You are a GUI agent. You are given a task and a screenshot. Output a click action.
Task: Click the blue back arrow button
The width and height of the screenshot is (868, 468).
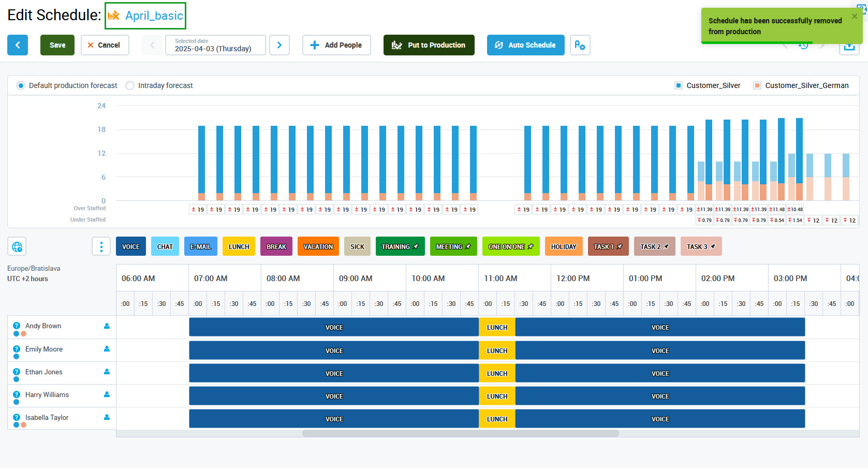coord(18,45)
